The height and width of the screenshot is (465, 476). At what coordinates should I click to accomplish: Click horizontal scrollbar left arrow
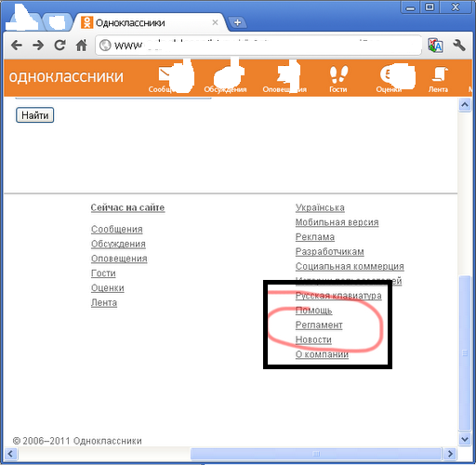(x=10, y=454)
